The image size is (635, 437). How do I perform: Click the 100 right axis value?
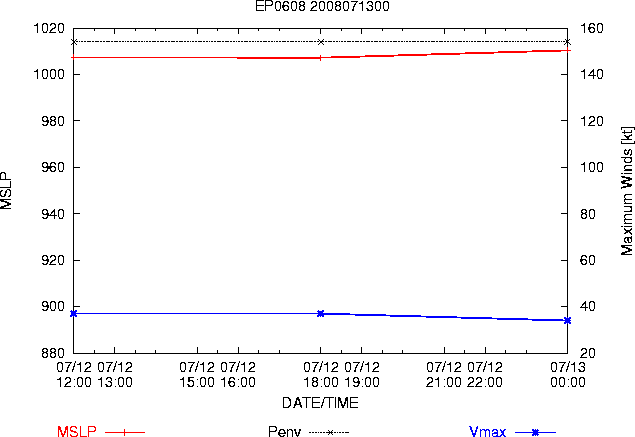[592, 167]
